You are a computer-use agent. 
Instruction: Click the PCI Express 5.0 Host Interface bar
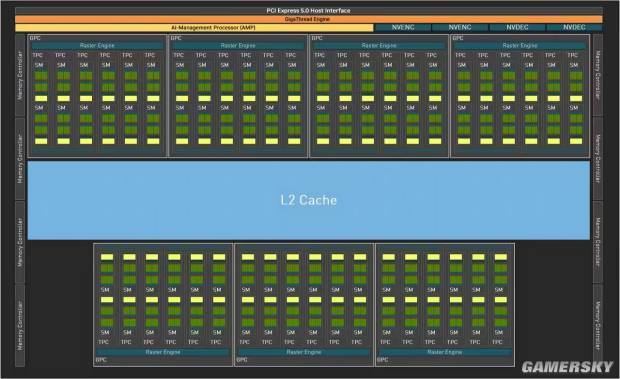point(309,11)
